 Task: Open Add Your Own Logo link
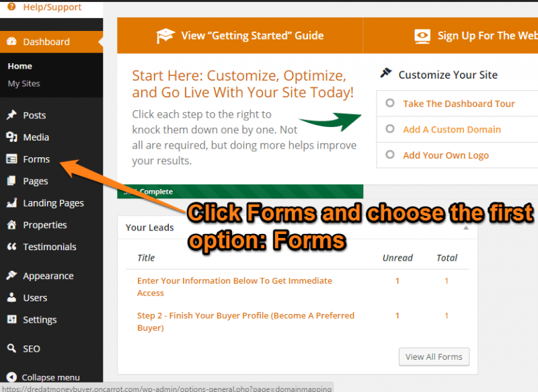446,155
